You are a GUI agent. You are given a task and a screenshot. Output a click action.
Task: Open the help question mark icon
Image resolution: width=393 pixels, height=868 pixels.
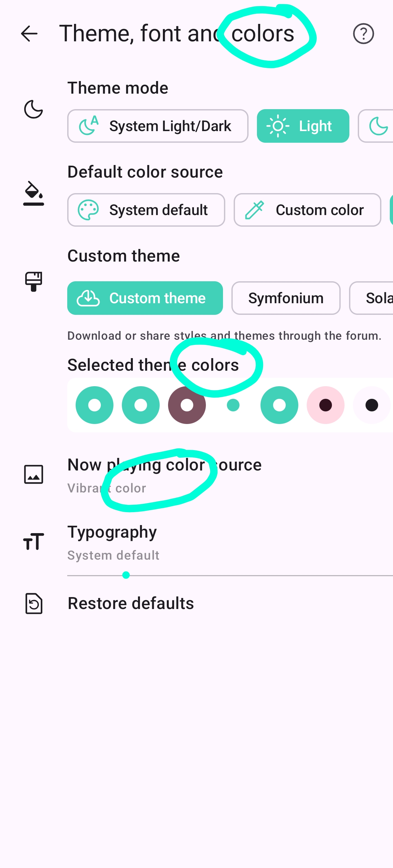pyautogui.click(x=363, y=34)
